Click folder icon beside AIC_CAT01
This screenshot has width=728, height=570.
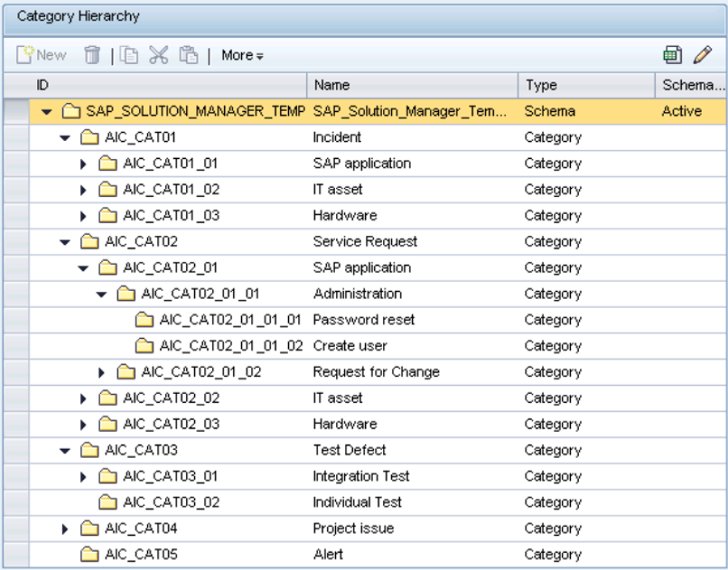coord(89,137)
